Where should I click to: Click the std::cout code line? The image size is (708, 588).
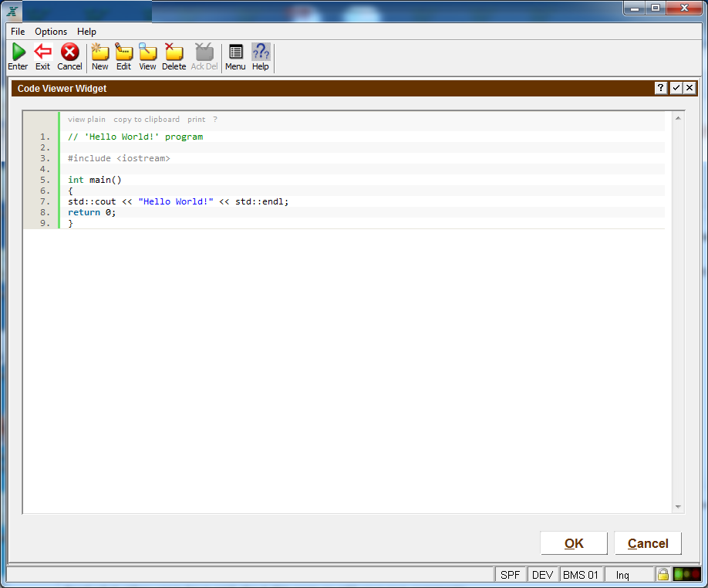click(178, 201)
